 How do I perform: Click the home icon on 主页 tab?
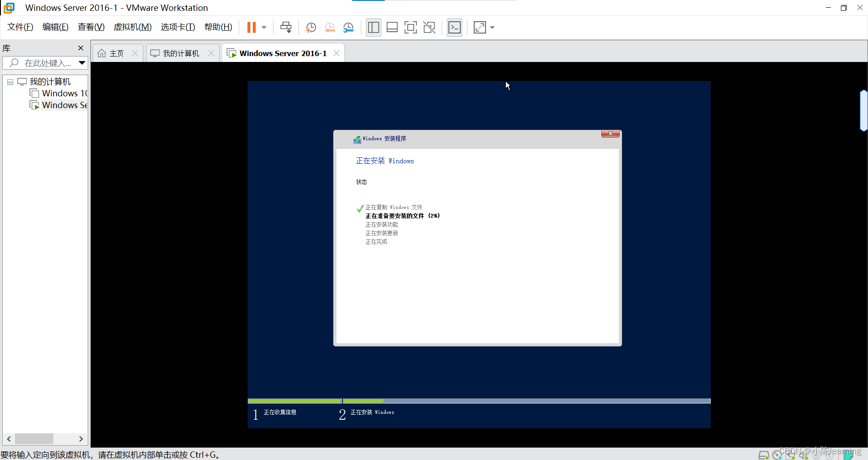(102, 53)
